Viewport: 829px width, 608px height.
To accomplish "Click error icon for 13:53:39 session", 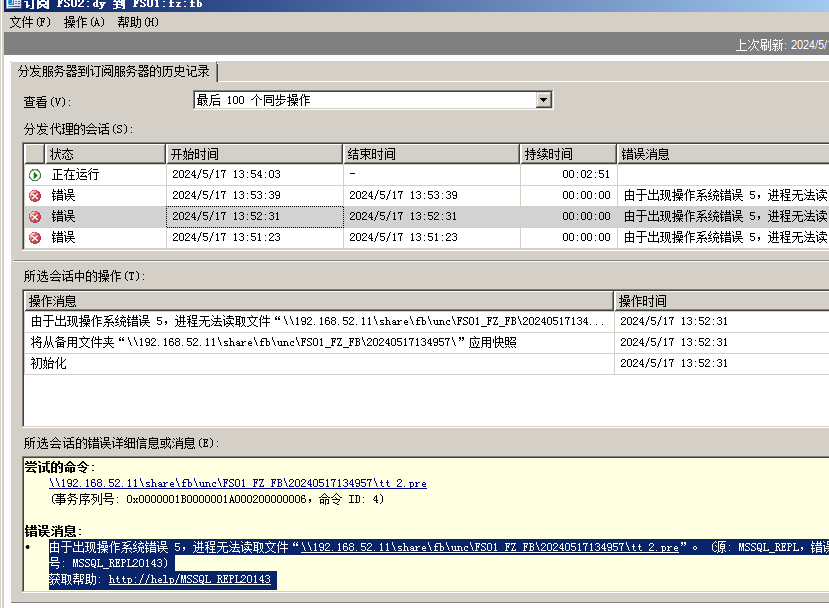I will [35, 196].
